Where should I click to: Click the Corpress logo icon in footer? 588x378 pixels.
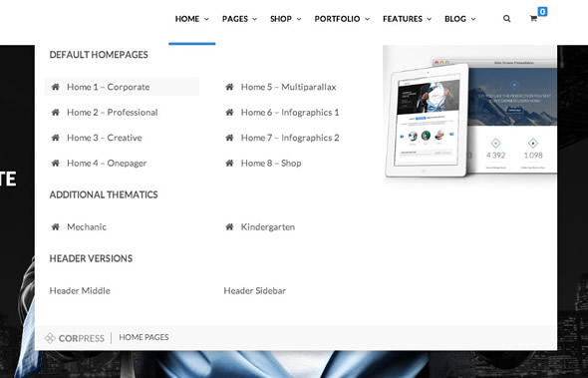pos(50,338)
